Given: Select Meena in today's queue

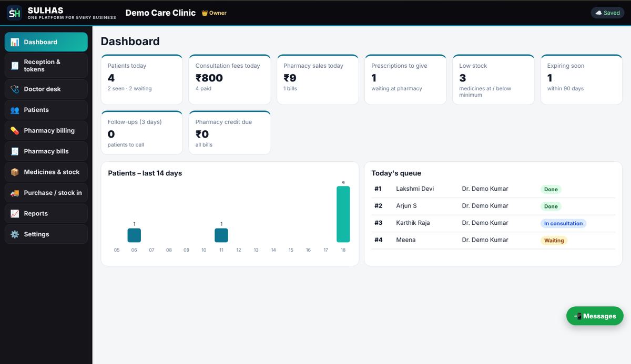Looking at the screenshot, I should 406,240.
